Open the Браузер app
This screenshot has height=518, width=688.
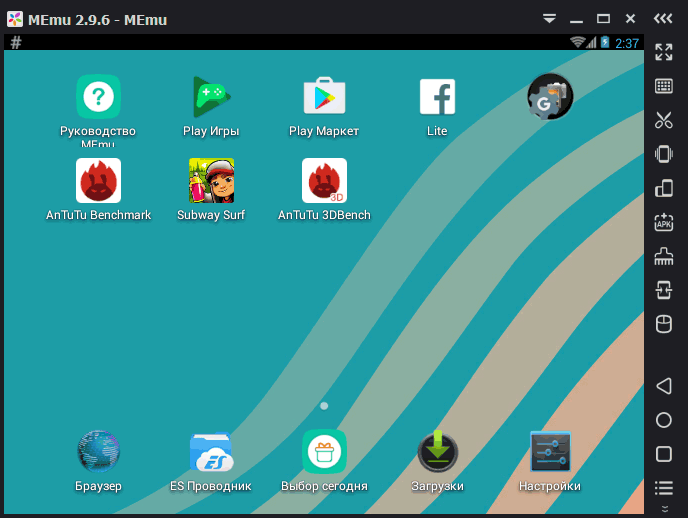pos(98,452)
